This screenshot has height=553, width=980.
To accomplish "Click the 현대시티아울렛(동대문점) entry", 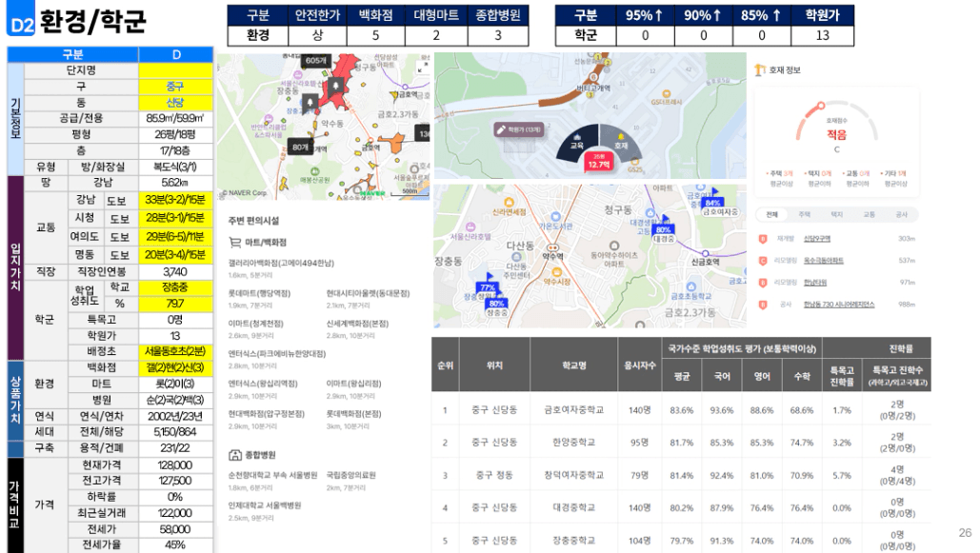I will [x=369, y=293].
